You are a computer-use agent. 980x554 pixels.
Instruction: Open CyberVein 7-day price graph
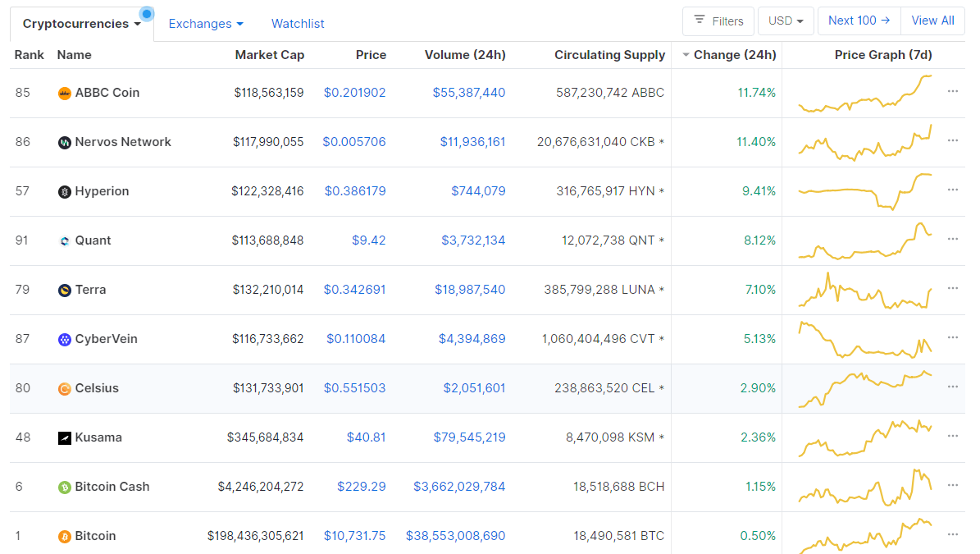(x=865, y=340)
